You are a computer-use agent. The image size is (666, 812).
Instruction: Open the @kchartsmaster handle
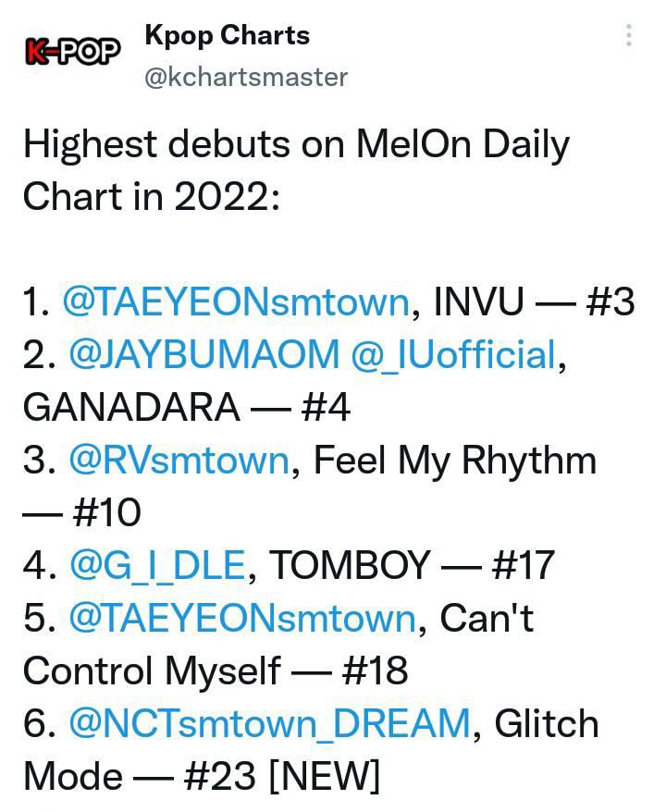(x=246, y=78)
